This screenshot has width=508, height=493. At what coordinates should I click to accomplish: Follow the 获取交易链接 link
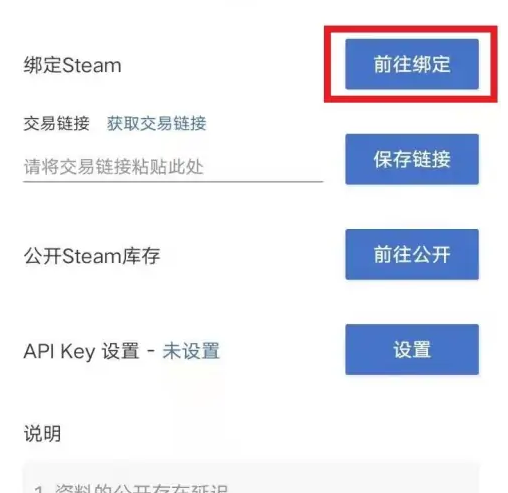[156, 124]
